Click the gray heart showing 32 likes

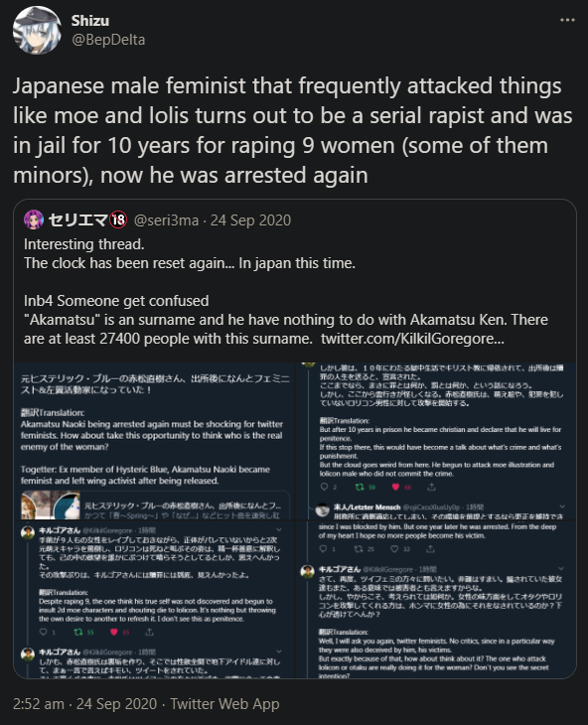point(394,549)
